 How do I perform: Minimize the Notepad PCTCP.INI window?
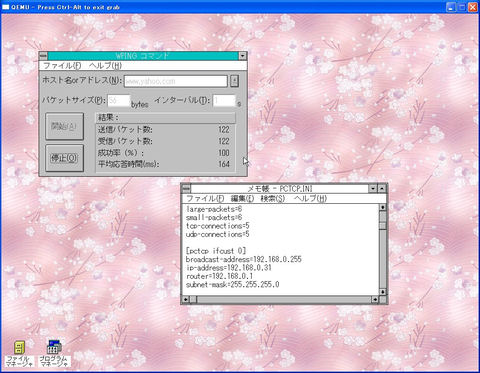point(373,188)
